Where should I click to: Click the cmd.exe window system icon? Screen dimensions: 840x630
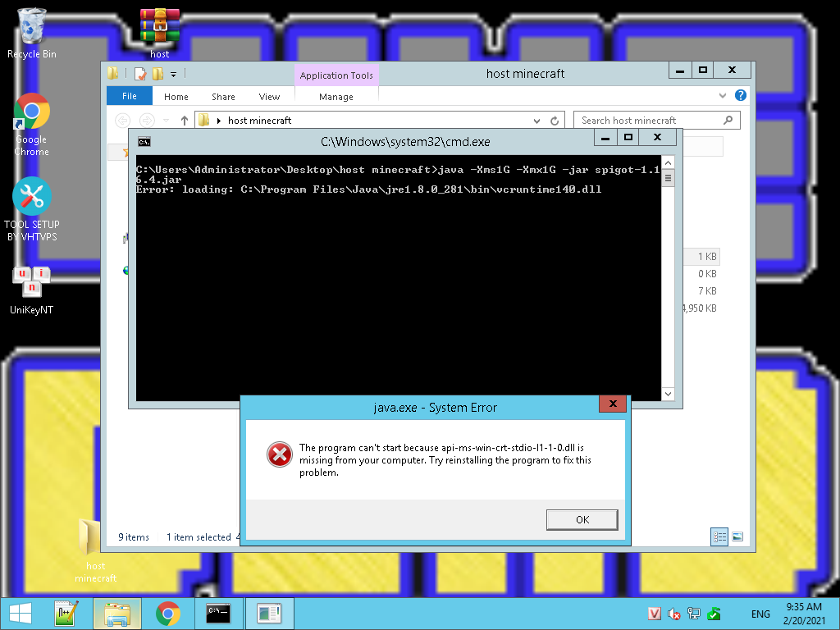click(144, 142)
